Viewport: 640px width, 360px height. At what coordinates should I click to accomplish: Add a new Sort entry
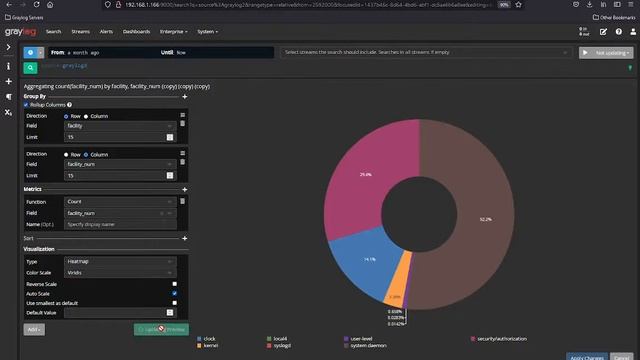click(184, 238)
